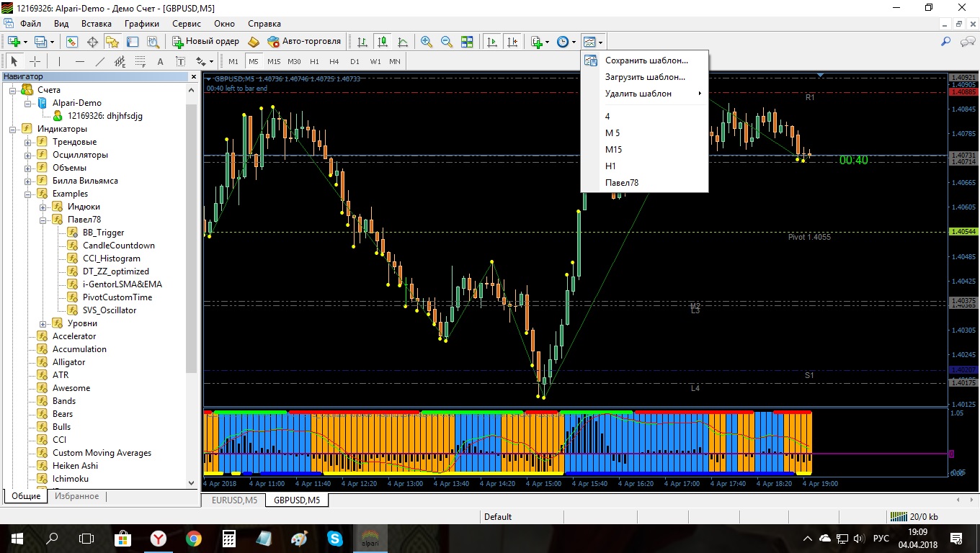Select the Fibonacci Retracement tool
Screen dimensions: 980x553
click(140, 61)
